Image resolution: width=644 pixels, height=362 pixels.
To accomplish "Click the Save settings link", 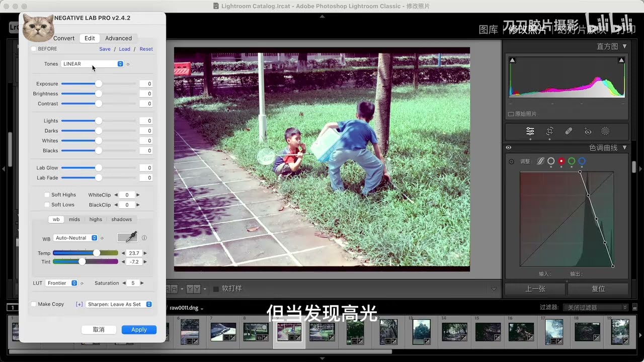I will 105,49.
